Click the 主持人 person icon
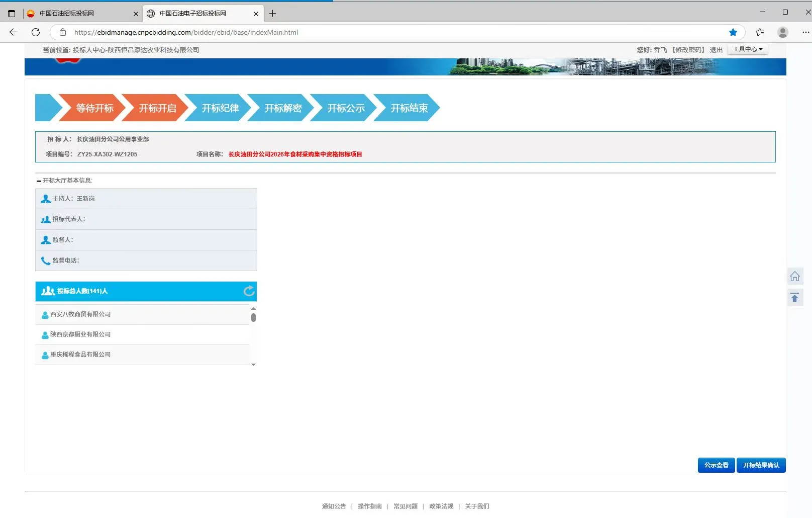Screen dimensions: 812x518 click(46, 199)
